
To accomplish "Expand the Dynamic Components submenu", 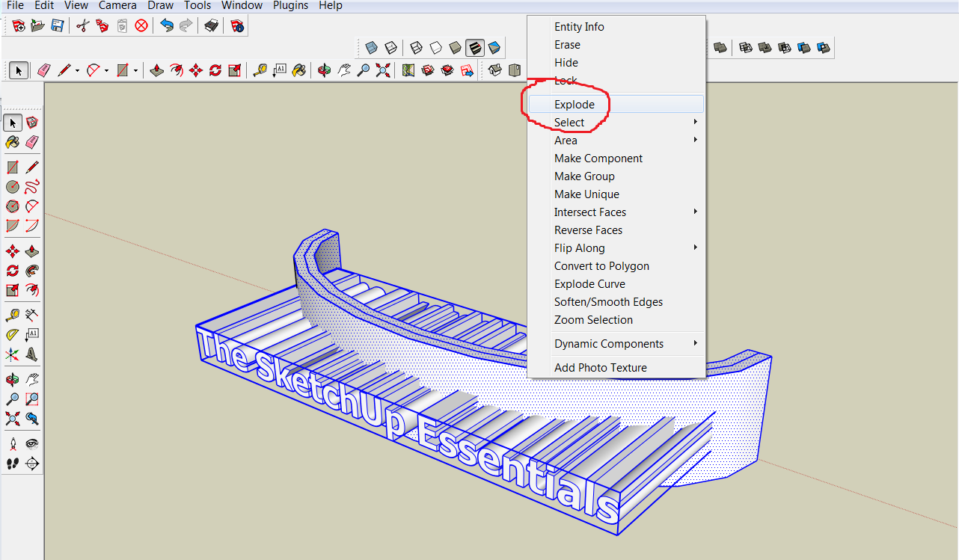I will click(x=616, y=344).
